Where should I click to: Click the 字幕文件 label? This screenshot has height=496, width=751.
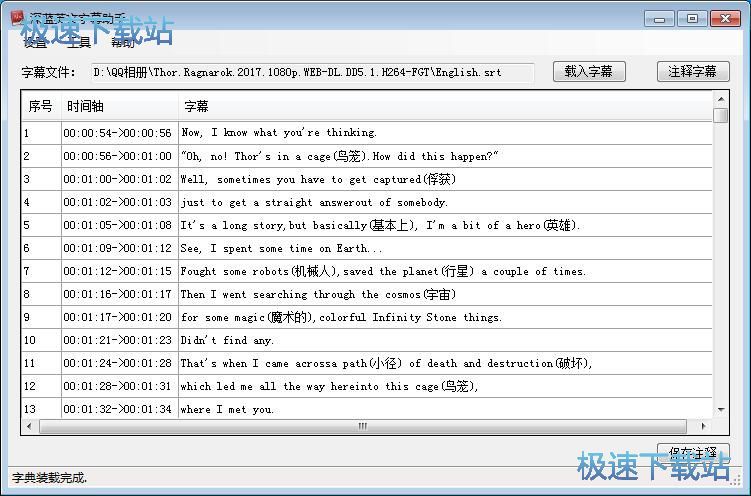48,72
